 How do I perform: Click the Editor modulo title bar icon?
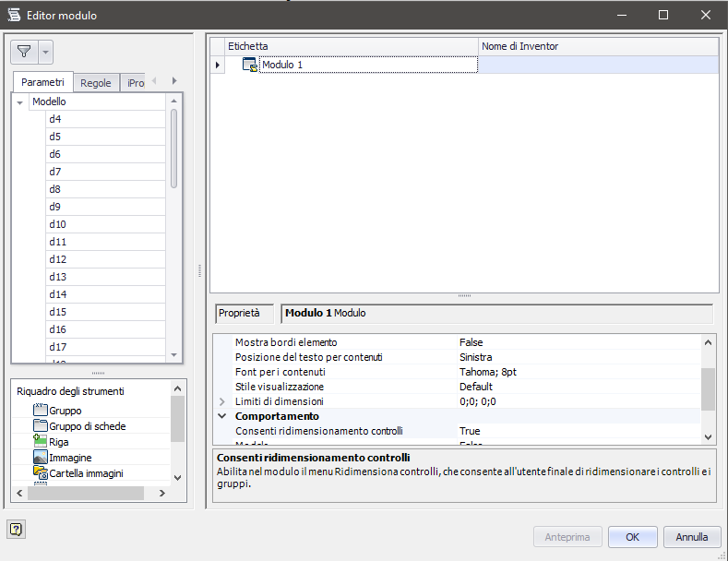tap(15, 16)
